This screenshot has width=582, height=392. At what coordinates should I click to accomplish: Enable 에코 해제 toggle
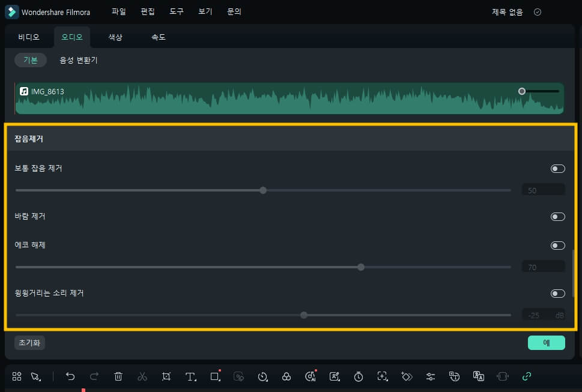pos(557,246)
